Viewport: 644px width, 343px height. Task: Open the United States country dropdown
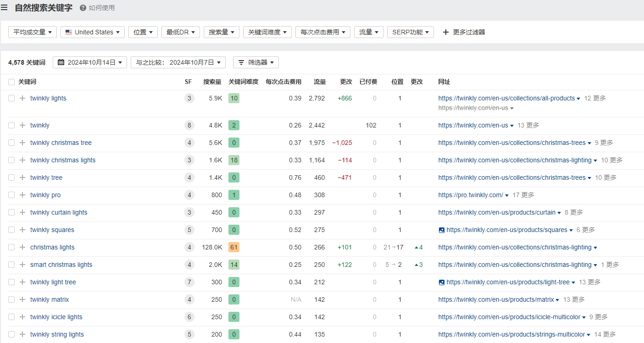click(93, 32)
